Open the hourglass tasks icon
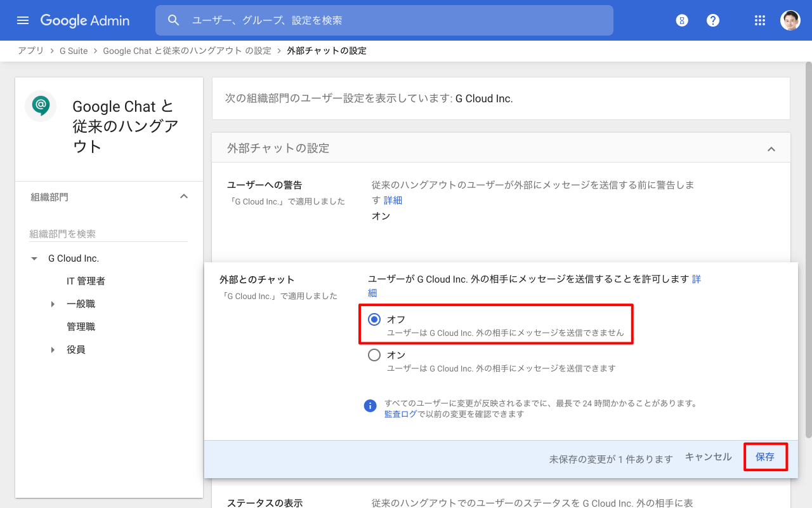Screen dimensions: 812x508 (682, 20)
